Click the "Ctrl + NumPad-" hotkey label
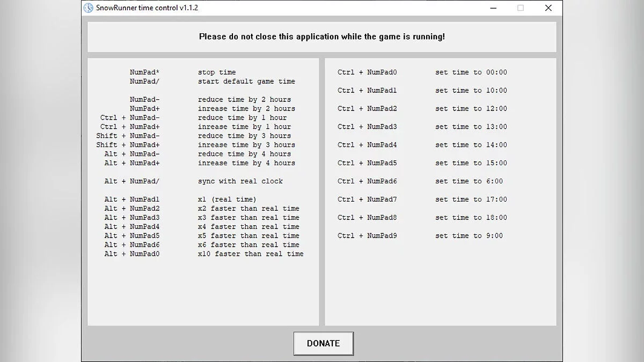 (130, 118)
